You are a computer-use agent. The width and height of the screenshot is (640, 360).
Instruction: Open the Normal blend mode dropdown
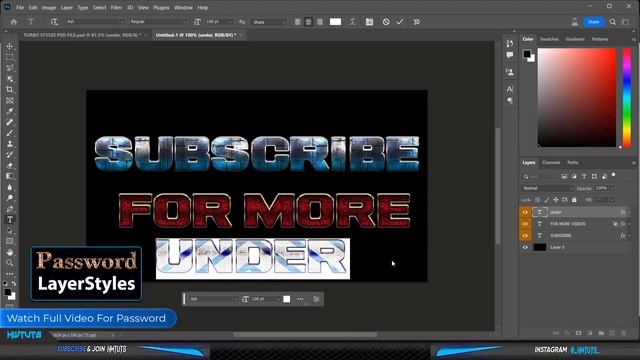[x=547, y=188]
